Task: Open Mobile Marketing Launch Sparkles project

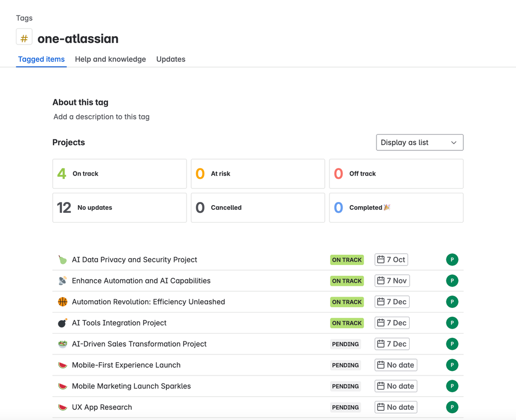Action: [131, 386]
